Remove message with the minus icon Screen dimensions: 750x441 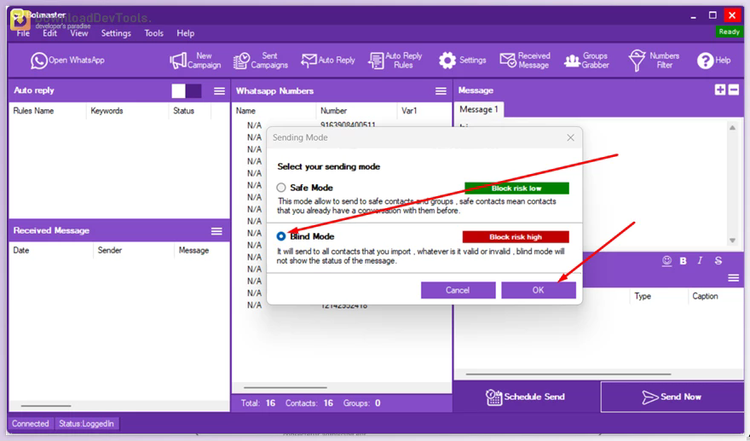[x=733, y=89]
